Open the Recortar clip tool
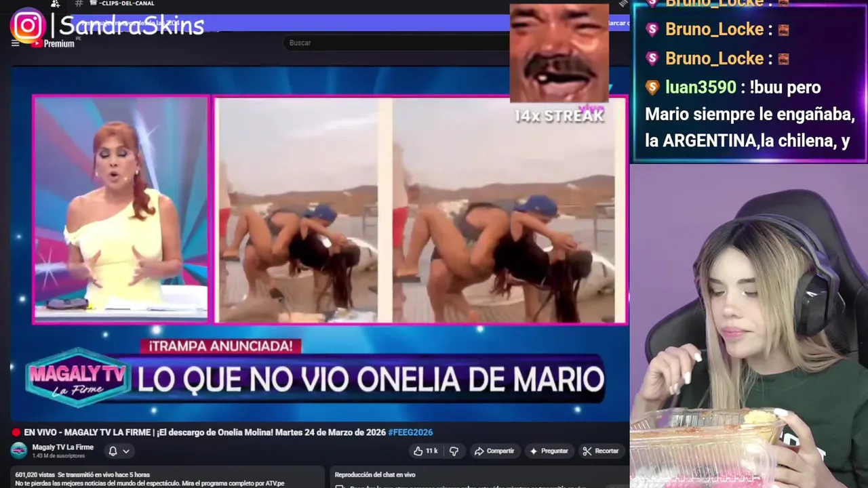The image size is (868, 488). [601, 451]
